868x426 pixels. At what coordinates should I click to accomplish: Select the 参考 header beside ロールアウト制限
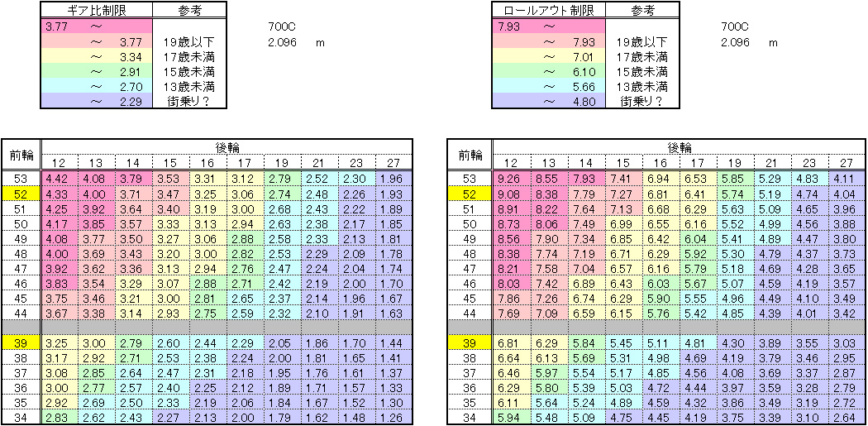point(642,11)
